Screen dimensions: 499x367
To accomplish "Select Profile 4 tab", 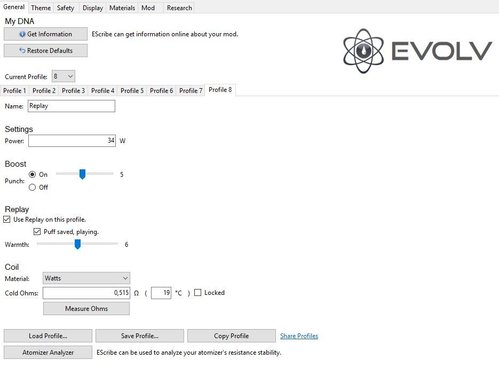I will pos(103,90).
